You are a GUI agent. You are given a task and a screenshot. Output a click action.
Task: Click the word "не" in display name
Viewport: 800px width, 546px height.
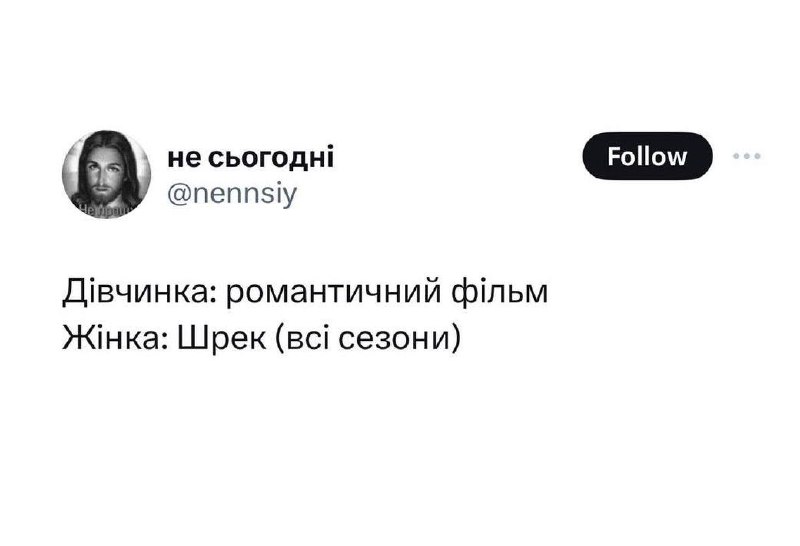(184, 159)
